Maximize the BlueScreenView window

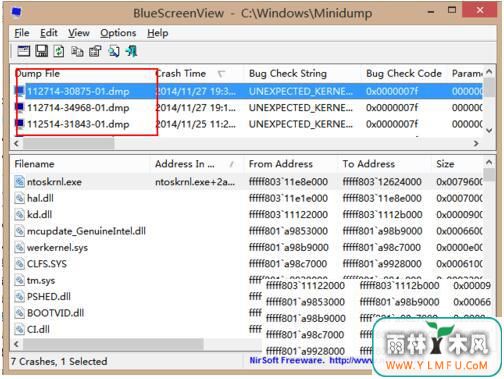pyautogui.click(x=452, y=10)
